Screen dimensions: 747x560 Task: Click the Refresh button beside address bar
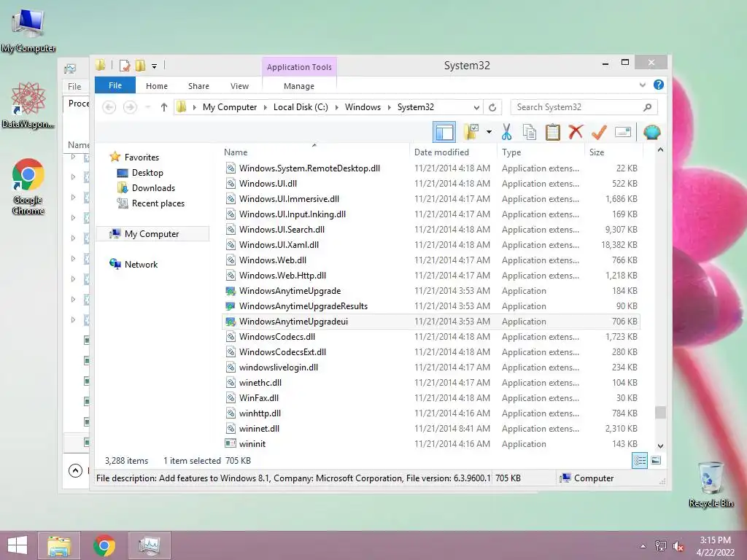click(492, 108)
